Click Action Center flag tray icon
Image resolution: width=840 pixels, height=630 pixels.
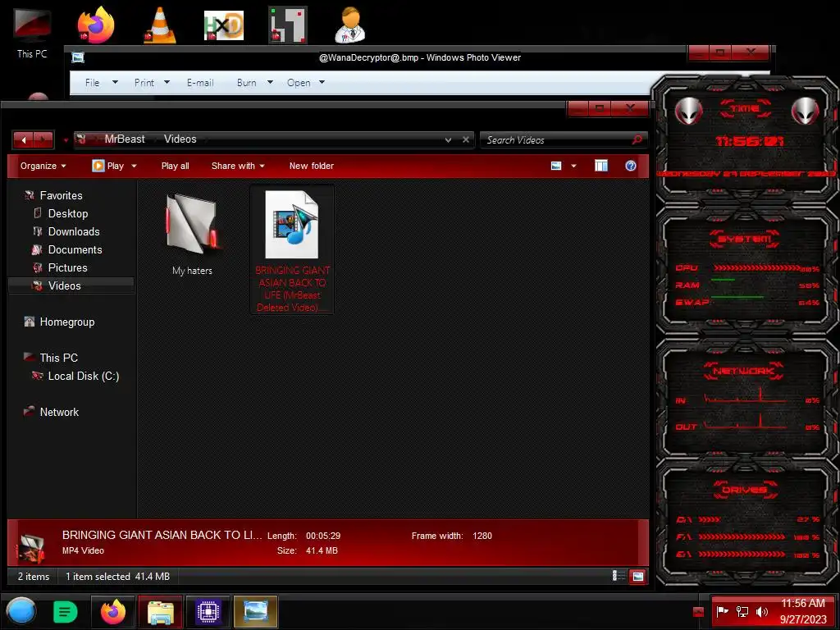tap(722, 611)
